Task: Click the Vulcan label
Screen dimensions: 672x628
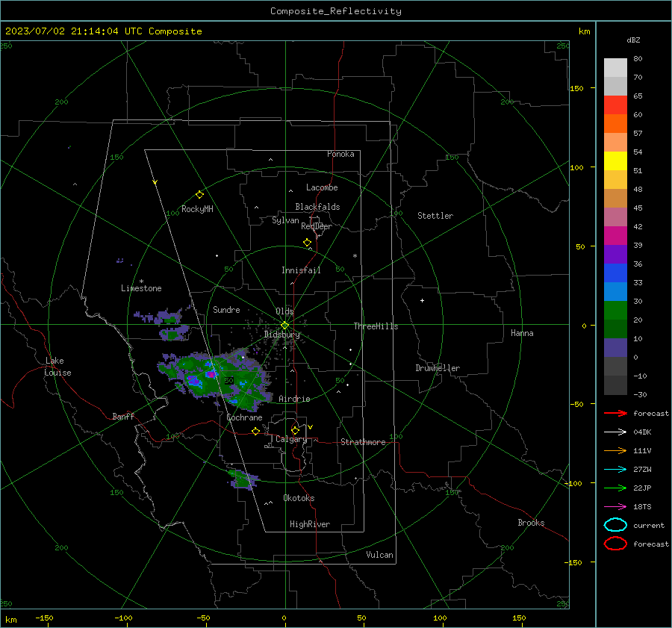Action: coord(379,555)
